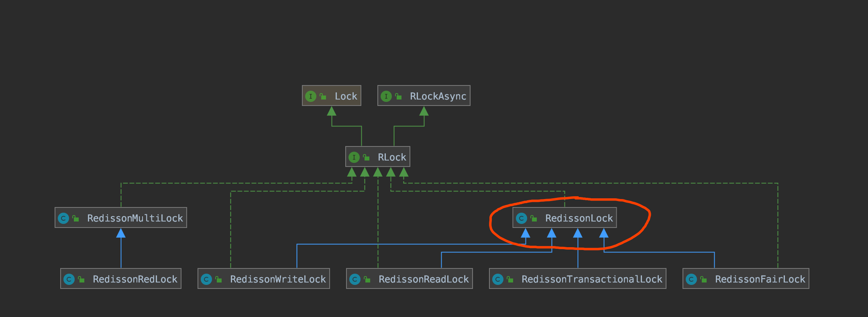Select the RedissonTransactionalLock class label

(592, 279)
